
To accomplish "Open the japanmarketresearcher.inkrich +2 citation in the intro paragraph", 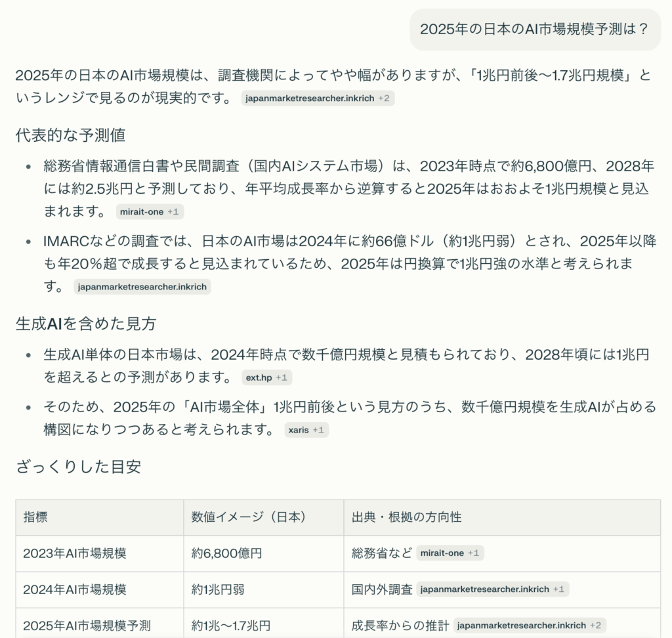I will pyautogui.click(x=318, y=98).
